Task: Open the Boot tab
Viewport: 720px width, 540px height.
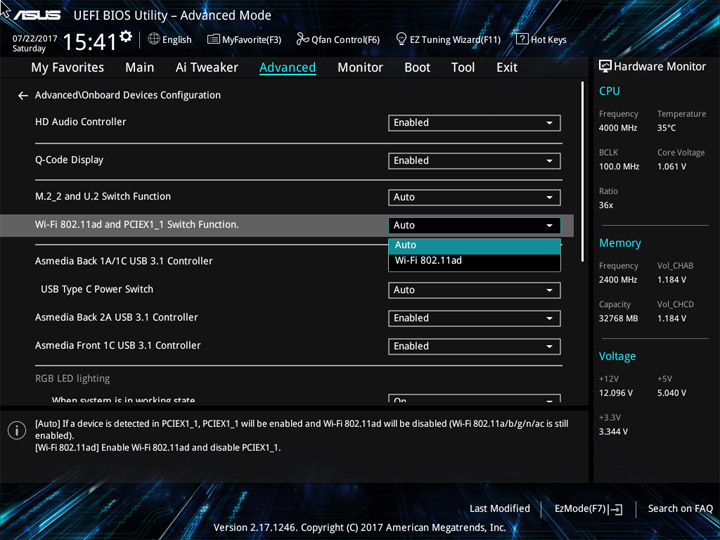Action: coord(417,68)
